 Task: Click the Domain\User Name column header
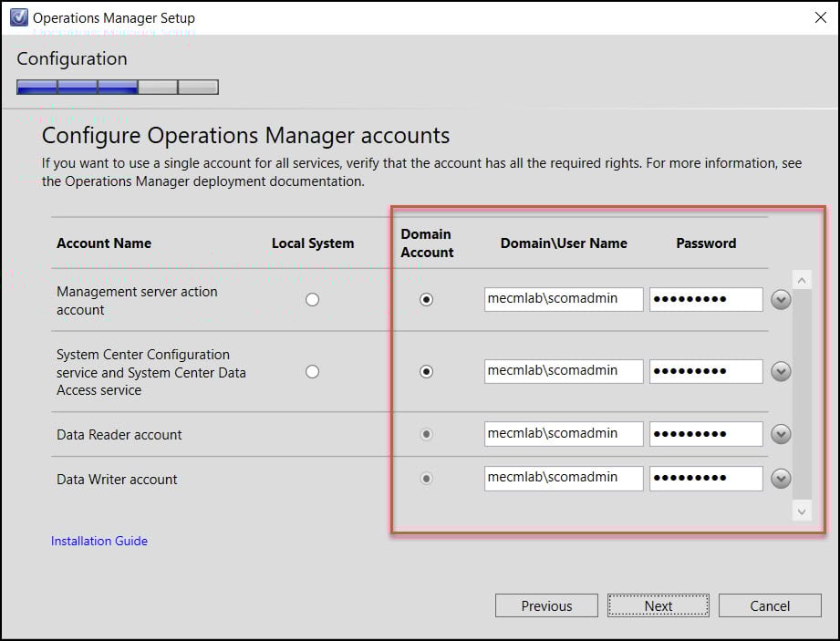click(x=564, y=243)
